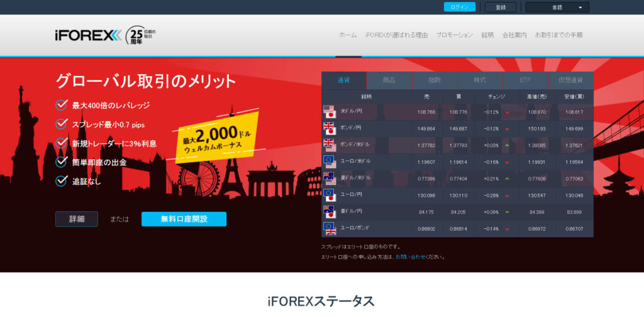This screenshot has width=644, height=317.
Task: Click the 25周年 anniversary badge
Action: coord(140,35)
